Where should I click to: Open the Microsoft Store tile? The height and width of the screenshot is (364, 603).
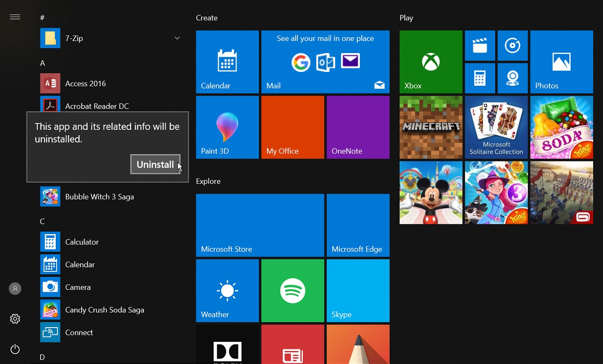(x=260, y=225)
